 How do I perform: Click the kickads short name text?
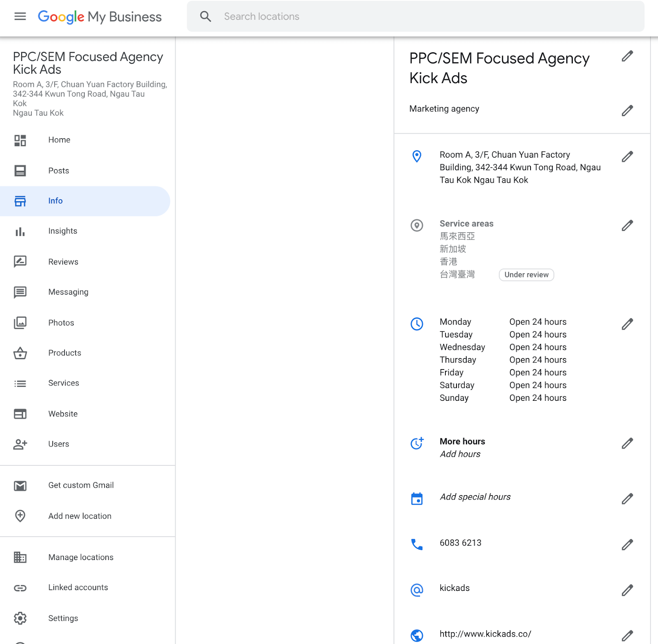[x=454, y=588]
